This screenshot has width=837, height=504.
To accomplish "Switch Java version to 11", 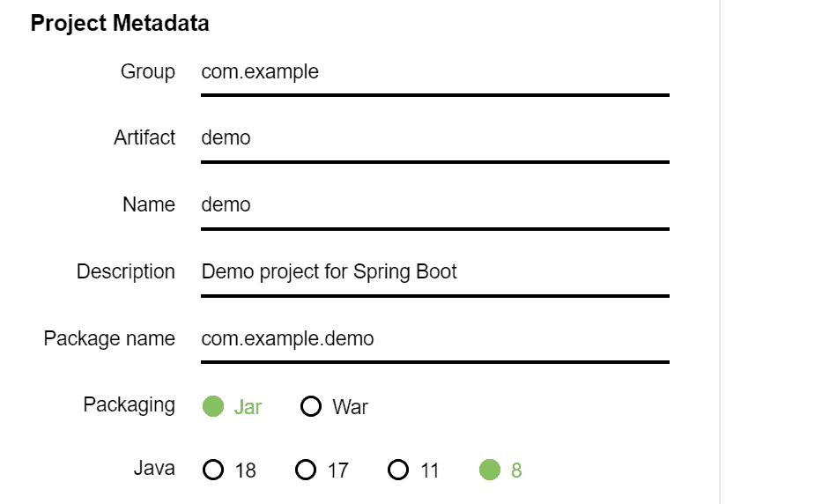I will (398, 470).
